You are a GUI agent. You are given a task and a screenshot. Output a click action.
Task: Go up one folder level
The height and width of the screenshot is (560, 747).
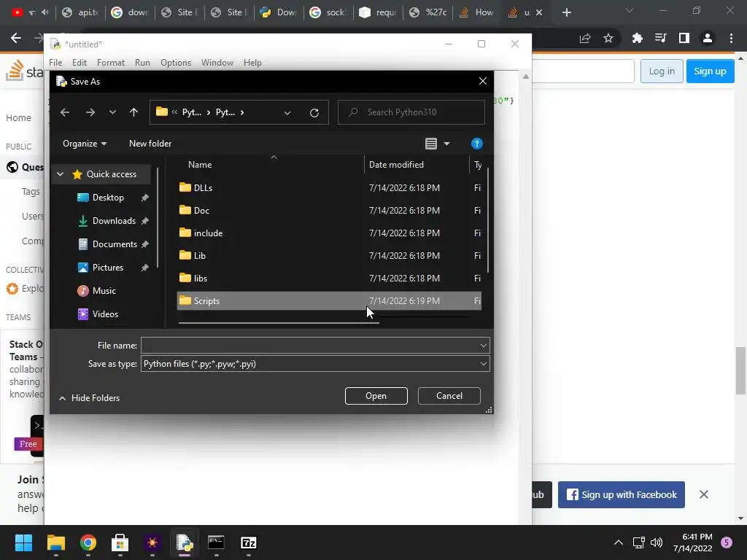click(x=134, y=112)
